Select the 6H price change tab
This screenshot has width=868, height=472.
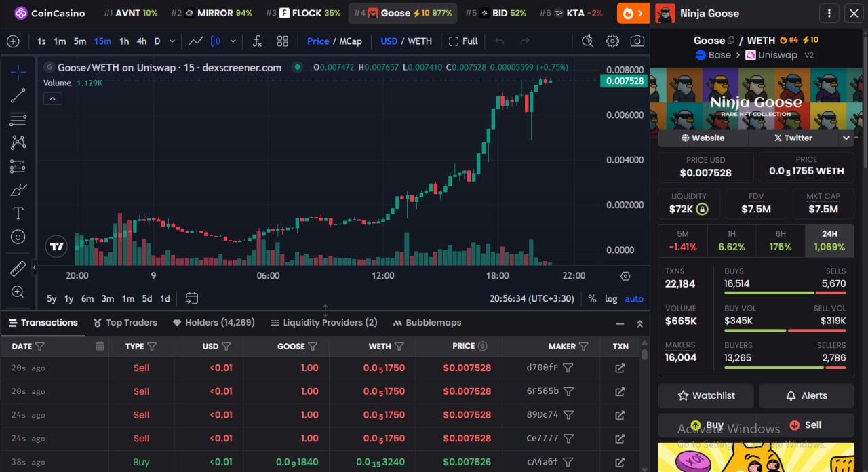tap(781, 241)
